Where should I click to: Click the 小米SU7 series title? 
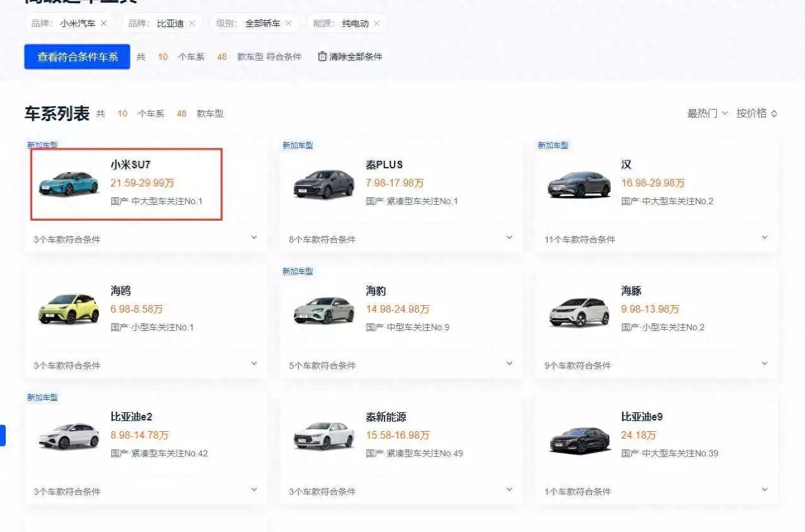click(130, 165)
